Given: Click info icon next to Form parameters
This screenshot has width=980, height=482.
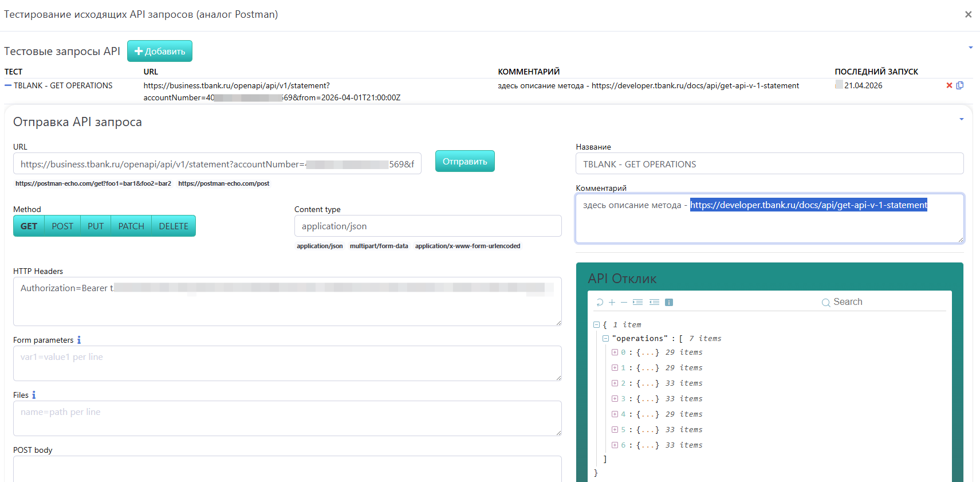Looking at the screenshot, I should 79,340.
